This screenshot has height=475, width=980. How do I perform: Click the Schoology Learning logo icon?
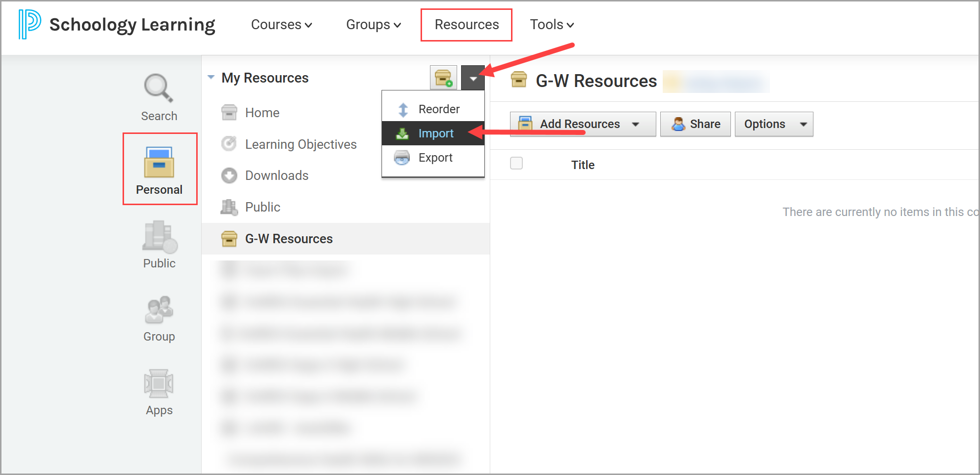click(29, 24)
